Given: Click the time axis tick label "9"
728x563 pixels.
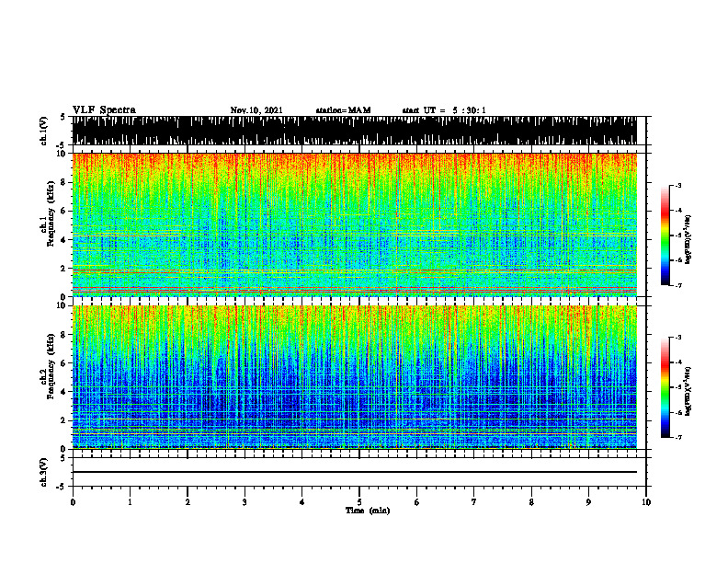Looking at the screenshot, I should pyautogui.click(x=588, y=502).
